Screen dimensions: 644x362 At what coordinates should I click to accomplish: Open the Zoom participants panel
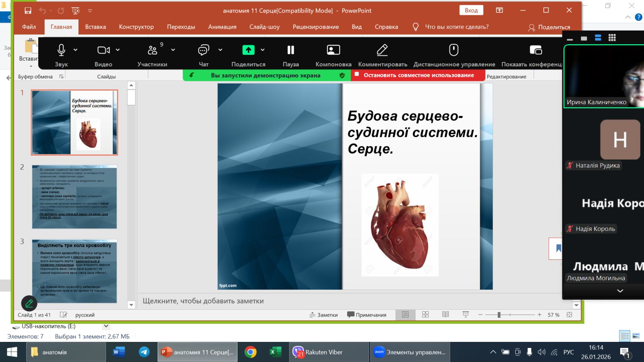[x=152, y=50]
